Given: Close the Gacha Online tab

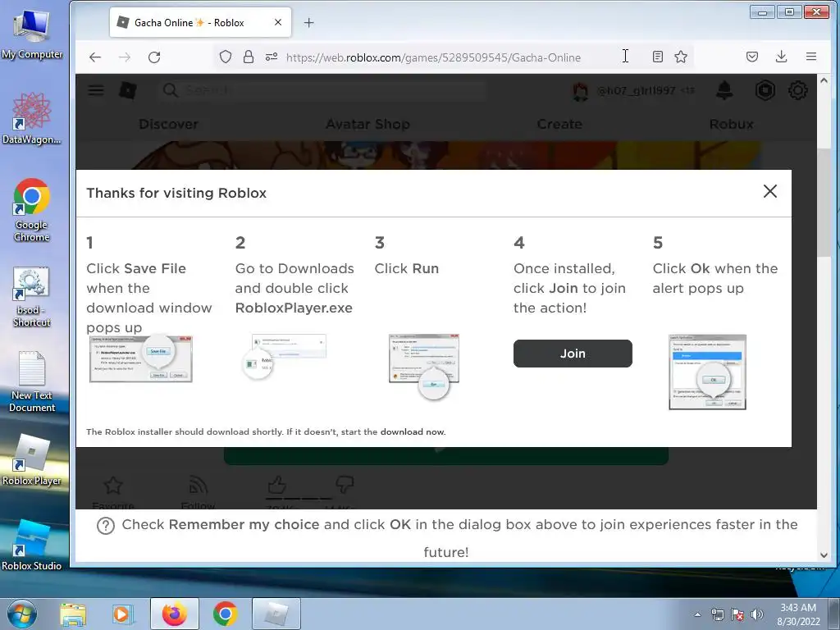Looking at the screenshot, I should click(278, 22).
